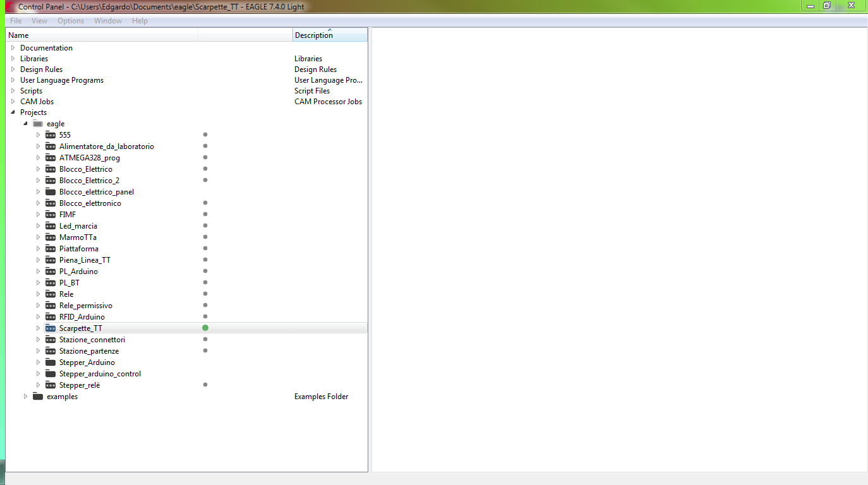Click the folder icon beside Blocco_Elettrico_2
868x485 pixels.
tap(51, 181)
